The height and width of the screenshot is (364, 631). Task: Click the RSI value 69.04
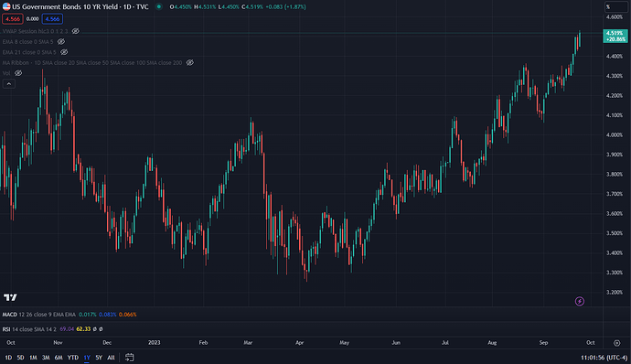67,329
